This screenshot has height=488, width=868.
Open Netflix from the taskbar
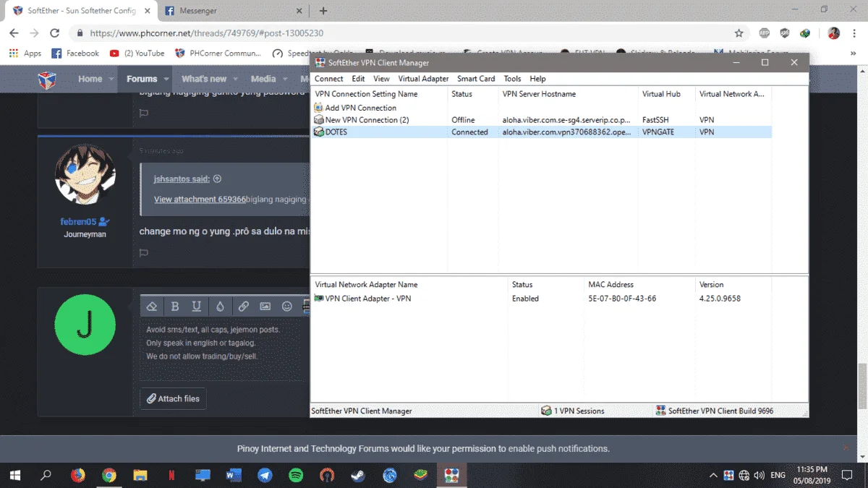171,475
